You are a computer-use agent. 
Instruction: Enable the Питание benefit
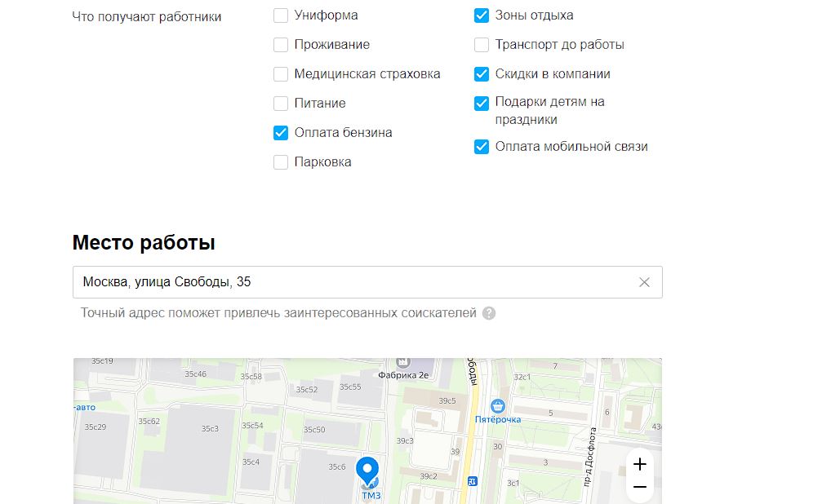(x=281, y=103)
